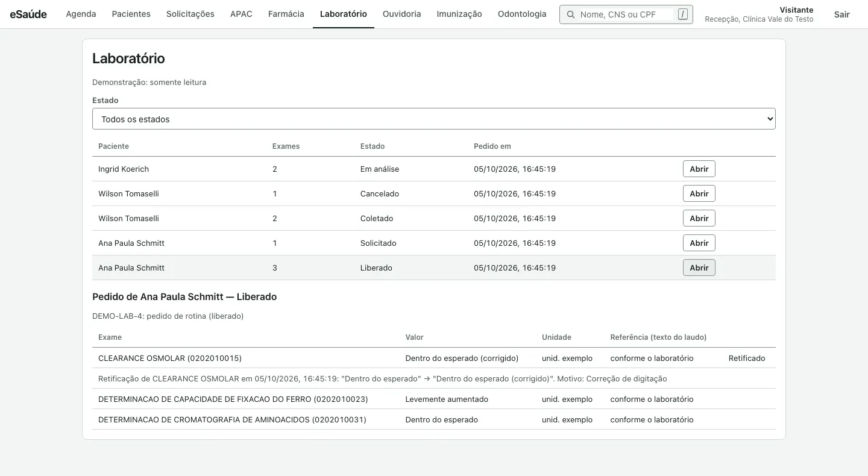This screenshot has width=868, height=476.
Task: Click the 'DEMO-LAB-4: pedido de rotina' text
Action: 168,316
